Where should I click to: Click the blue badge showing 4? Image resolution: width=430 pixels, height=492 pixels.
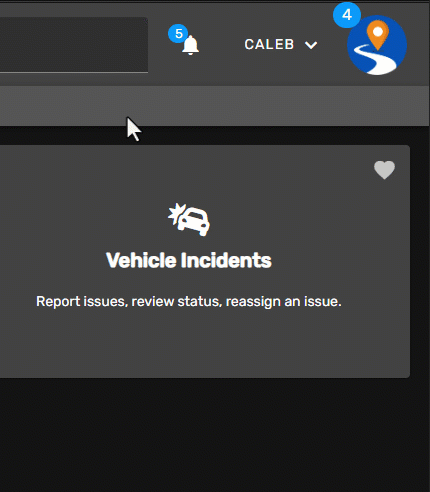347,15
